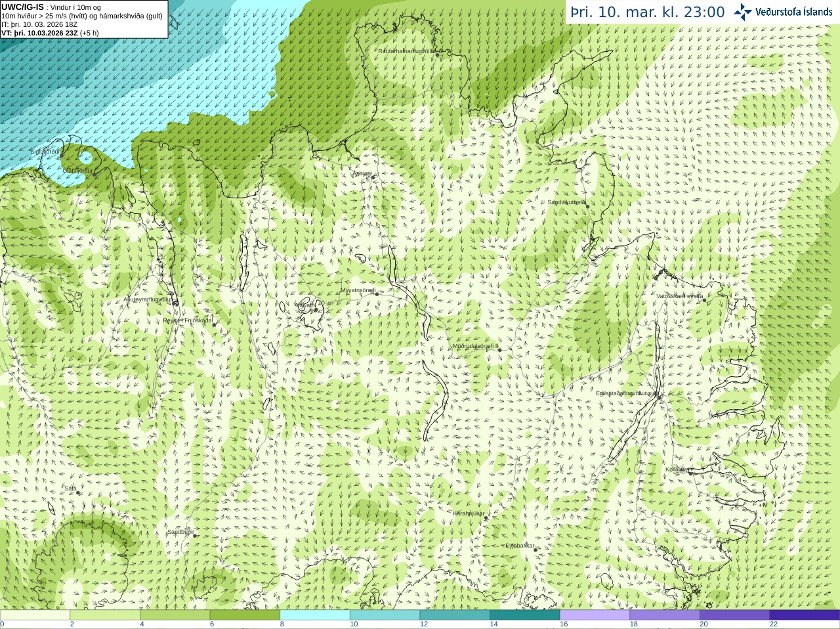This screenshot has width=840, height=629.
Task: Click the '10m hviður > 25 m/s' description line
Action: click(x=82, y=16)
